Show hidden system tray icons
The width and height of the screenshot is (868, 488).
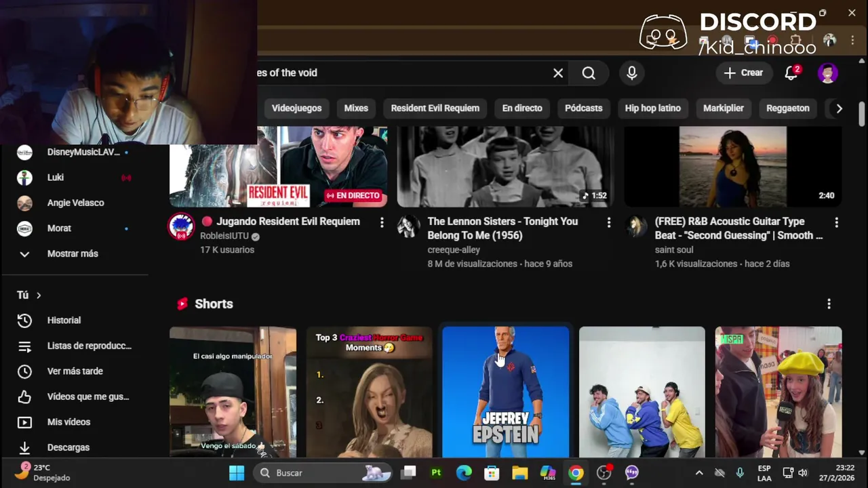(699, 472)
